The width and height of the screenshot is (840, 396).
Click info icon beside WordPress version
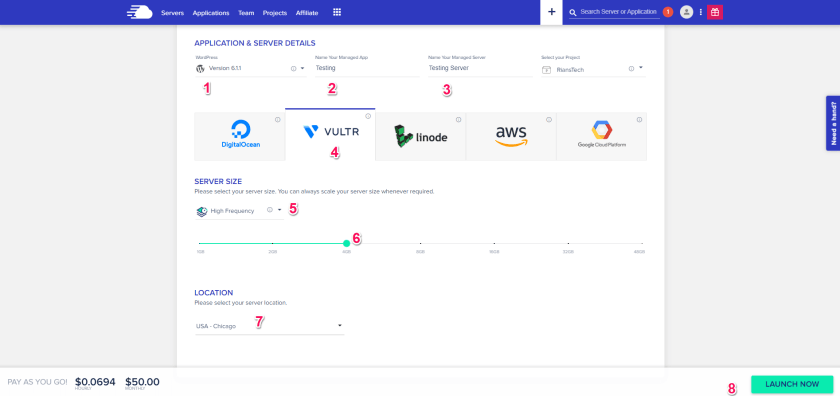pos(293,69)
